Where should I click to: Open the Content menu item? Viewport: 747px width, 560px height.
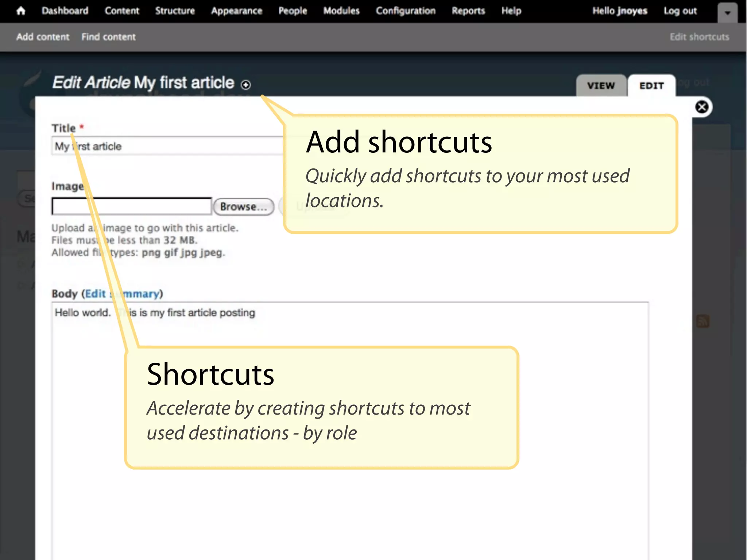[122, 11]
